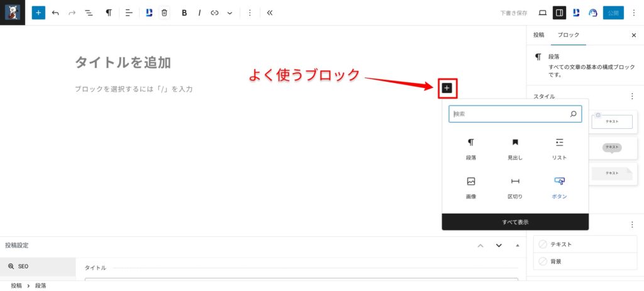Click the site logo to view posts

(x=13, y=13)
